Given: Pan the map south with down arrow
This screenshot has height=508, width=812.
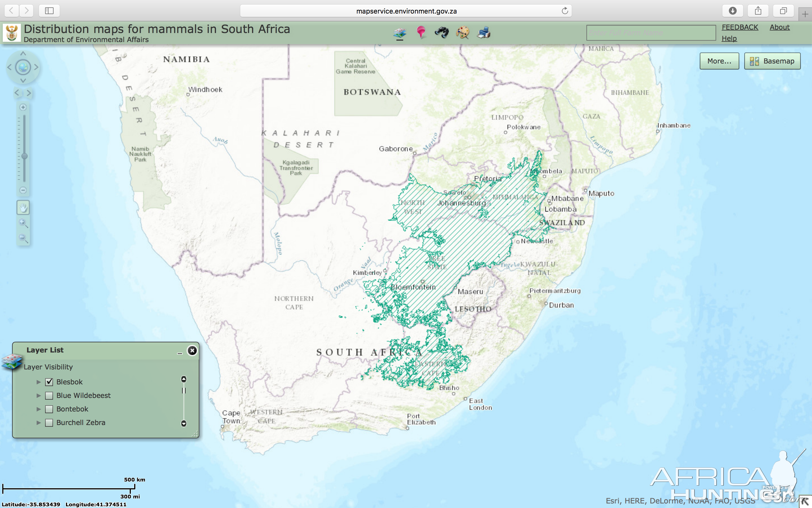Looking at the screenshot, I should [x=23, y=81].
